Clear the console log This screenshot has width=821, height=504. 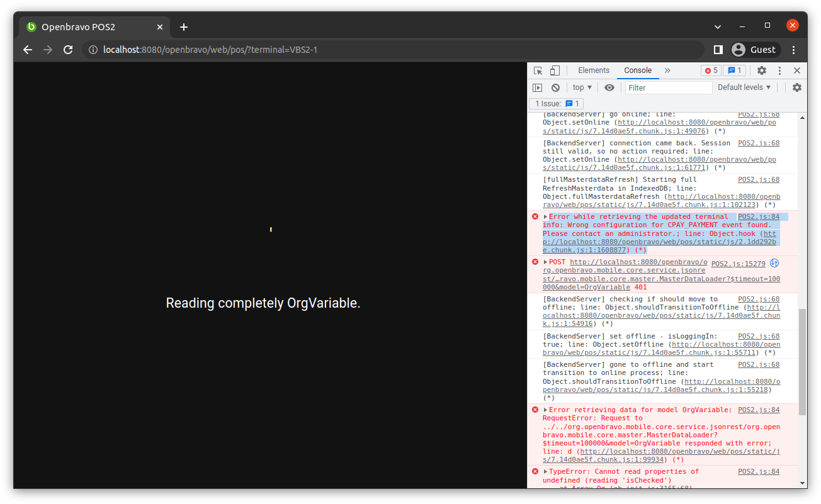(555, 87)
